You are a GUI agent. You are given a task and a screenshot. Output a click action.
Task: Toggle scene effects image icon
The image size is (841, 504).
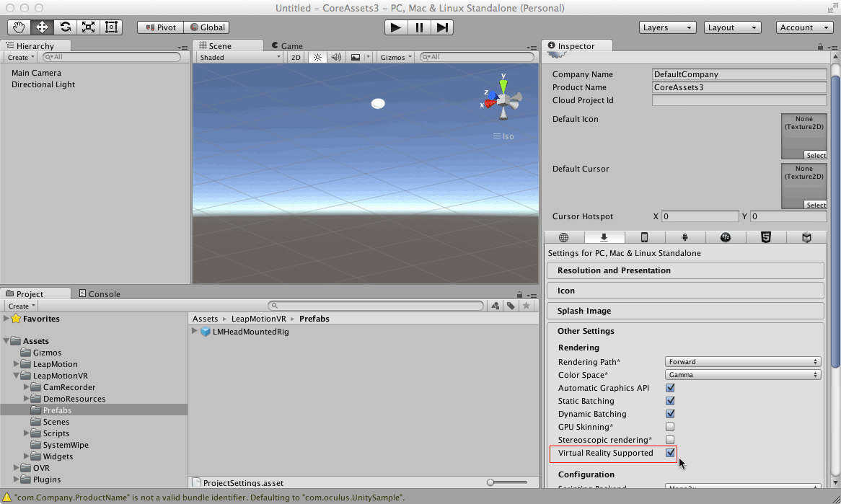[356, 58]
